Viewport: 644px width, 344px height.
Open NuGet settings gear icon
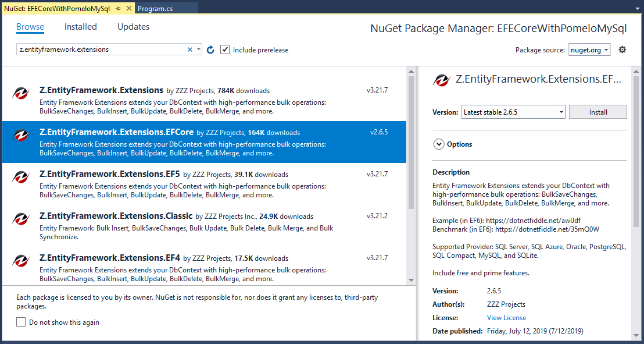[622, 50]
